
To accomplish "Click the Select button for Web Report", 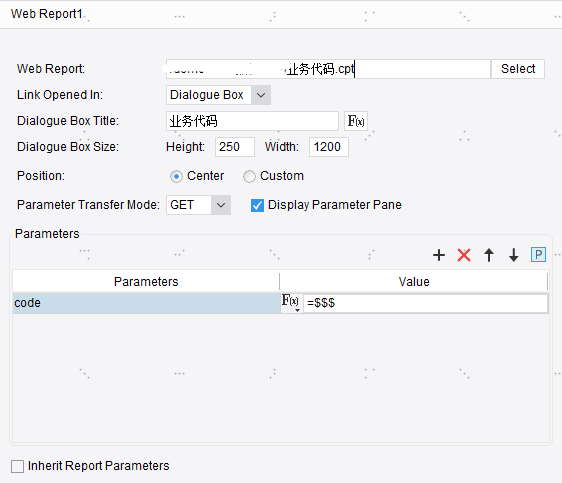I will click(518, 69).
